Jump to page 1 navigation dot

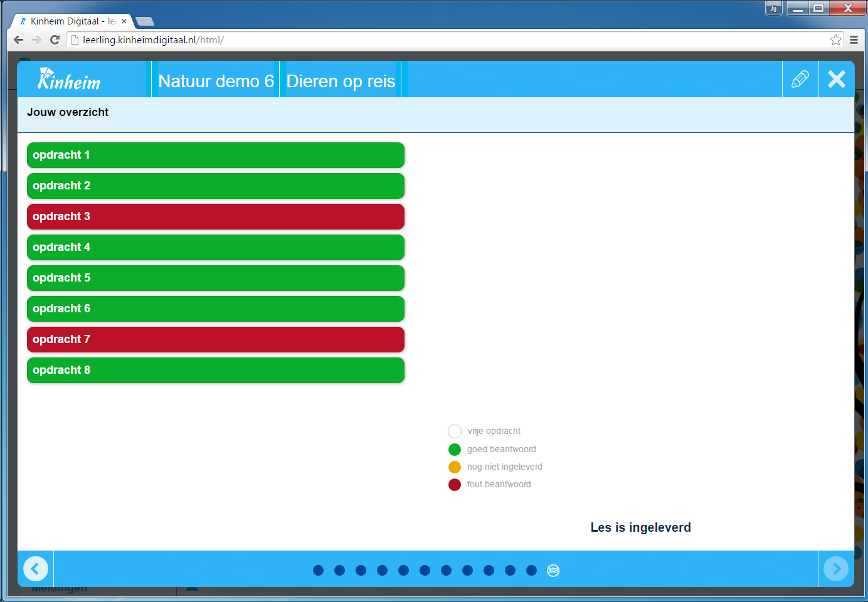pos(319,570)
